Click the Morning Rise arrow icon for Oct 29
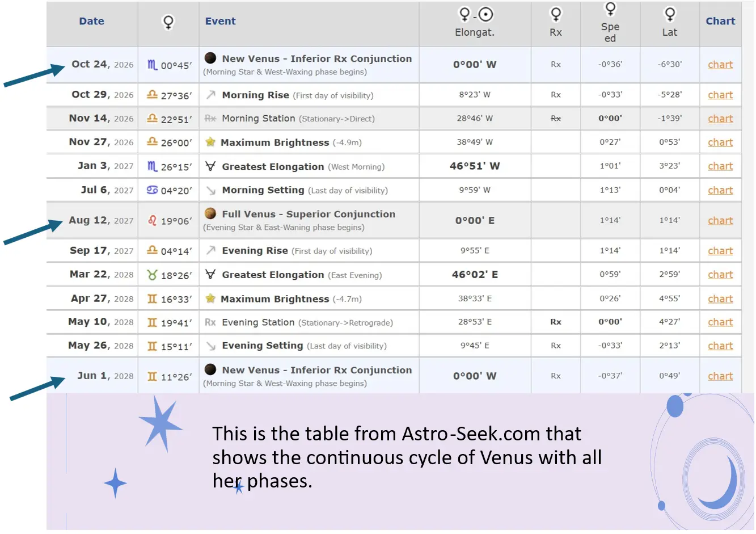This screenshot has height=534, width=756. (x=211, y=95)
